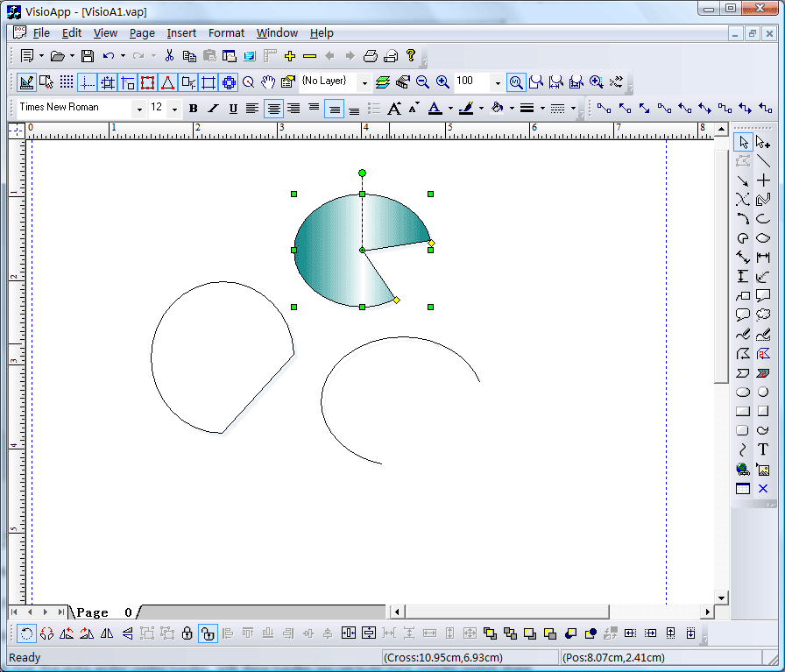
Task: Expand the Open folder dropdown arrow
Action: point(72,56)
